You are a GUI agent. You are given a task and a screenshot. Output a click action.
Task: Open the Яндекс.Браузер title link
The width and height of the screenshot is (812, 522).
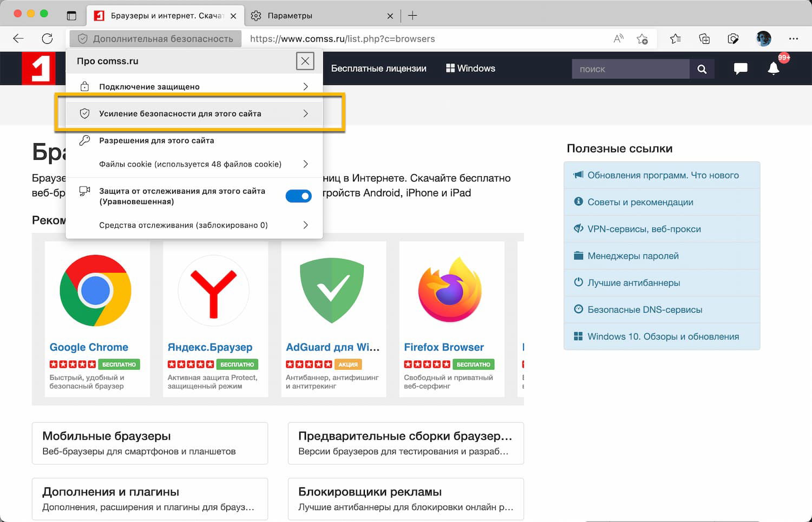point(210,347)
